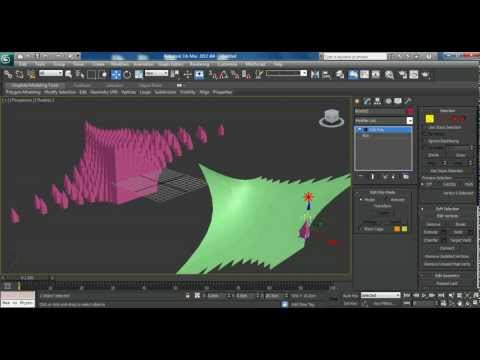
Task: Select the Animate radio button
Action: [x=387, y=200]
